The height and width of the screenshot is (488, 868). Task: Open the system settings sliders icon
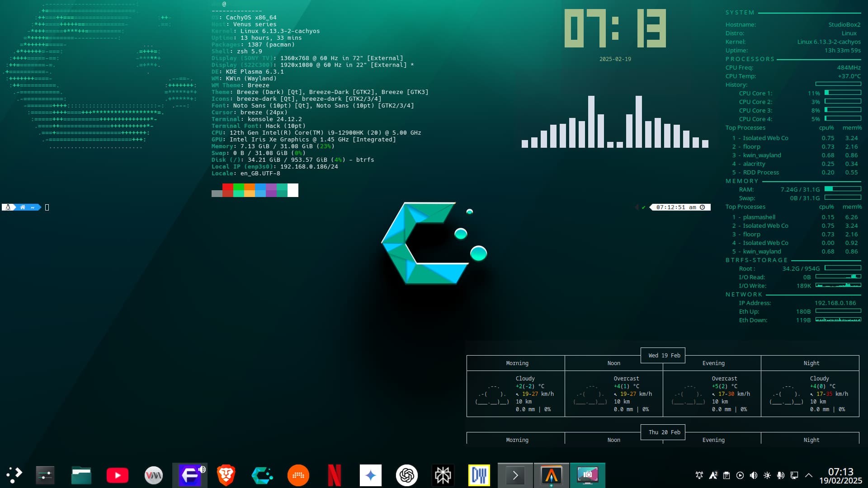(x=45, y=475)
